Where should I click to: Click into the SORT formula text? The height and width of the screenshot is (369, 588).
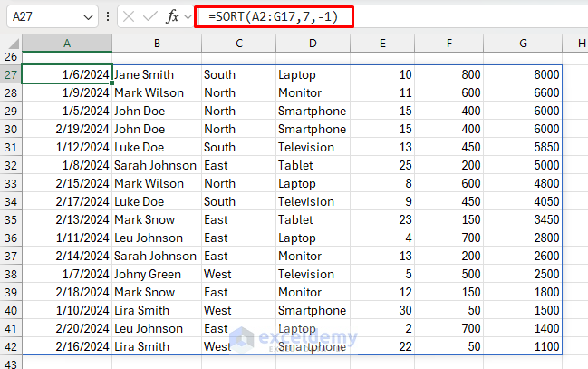(x=273, y=16)
